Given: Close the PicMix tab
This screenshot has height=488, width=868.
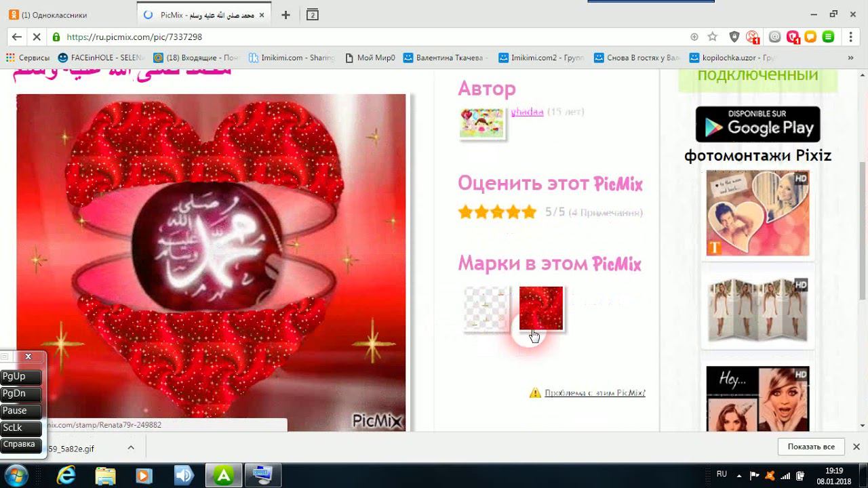Looking at the screenshot, I should tap(262, 15).
